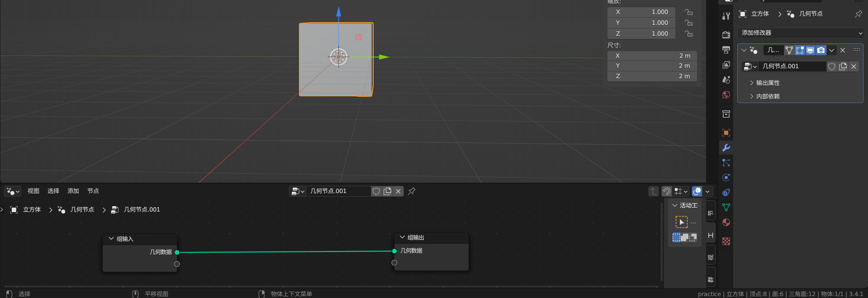Unlink node tree in node editor header
The image size is (868, 298).
pyautogui.click(x=398, y=191)
